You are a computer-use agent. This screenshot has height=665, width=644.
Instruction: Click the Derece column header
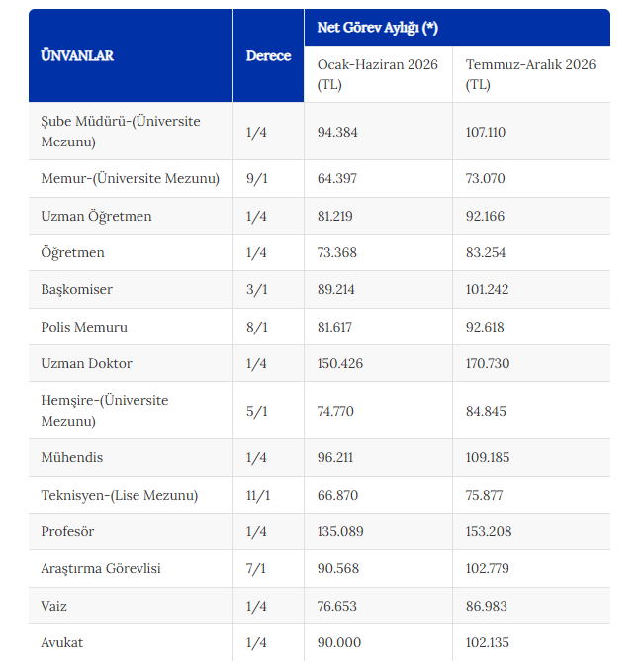(268, 56)
